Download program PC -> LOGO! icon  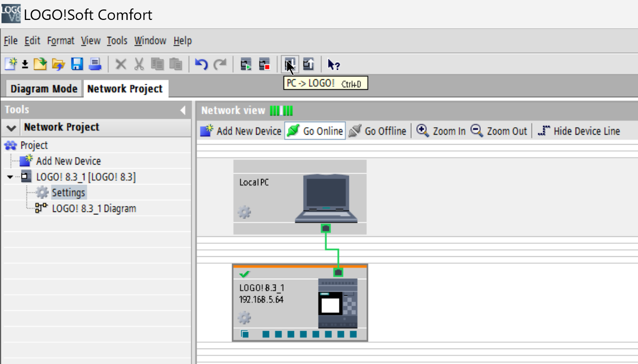point(290,64)
